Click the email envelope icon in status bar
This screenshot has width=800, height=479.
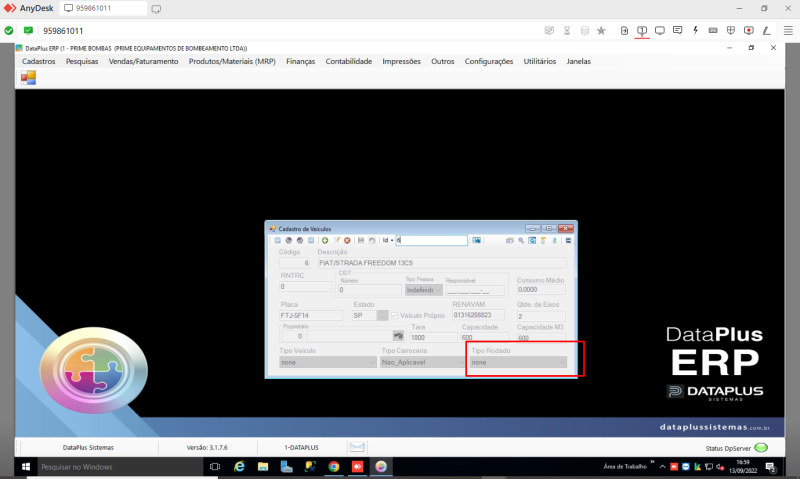[357, 447]
